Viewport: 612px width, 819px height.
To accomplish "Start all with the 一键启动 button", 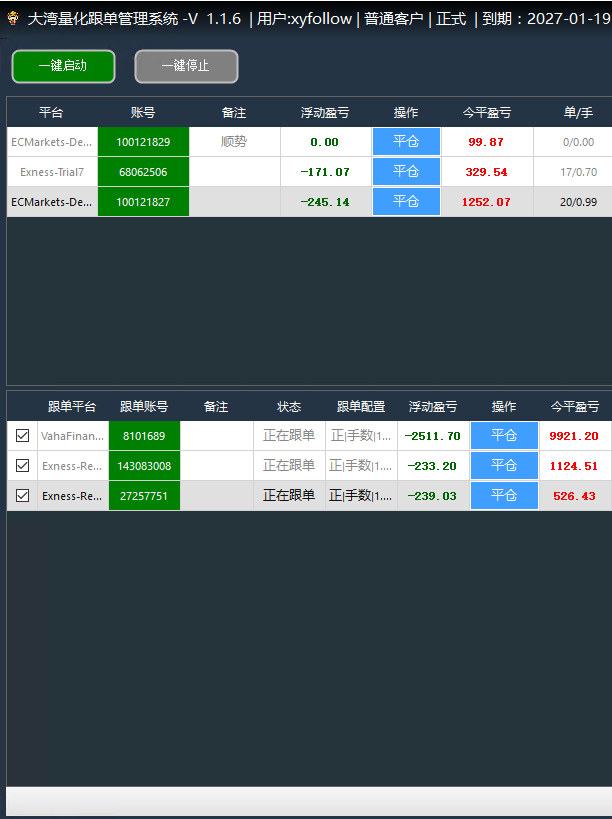I will tap(63, 66).
